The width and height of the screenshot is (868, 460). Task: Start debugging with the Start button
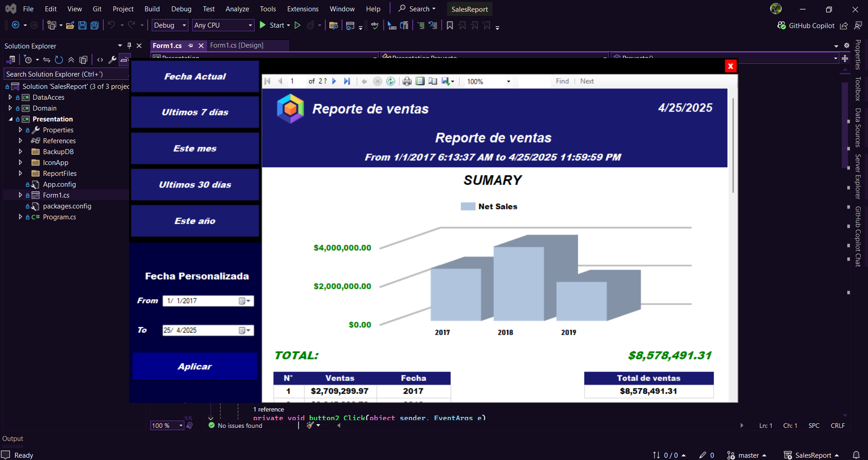tap(274, 25)
